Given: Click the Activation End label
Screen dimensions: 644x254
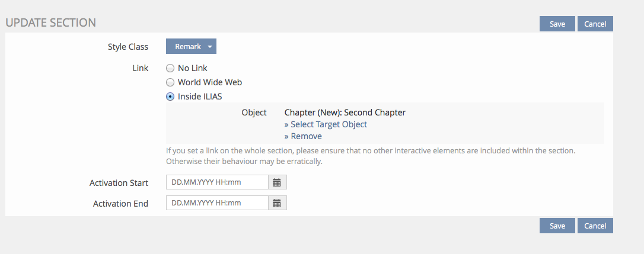Looking at the screenshot, I should coord(120,204).
